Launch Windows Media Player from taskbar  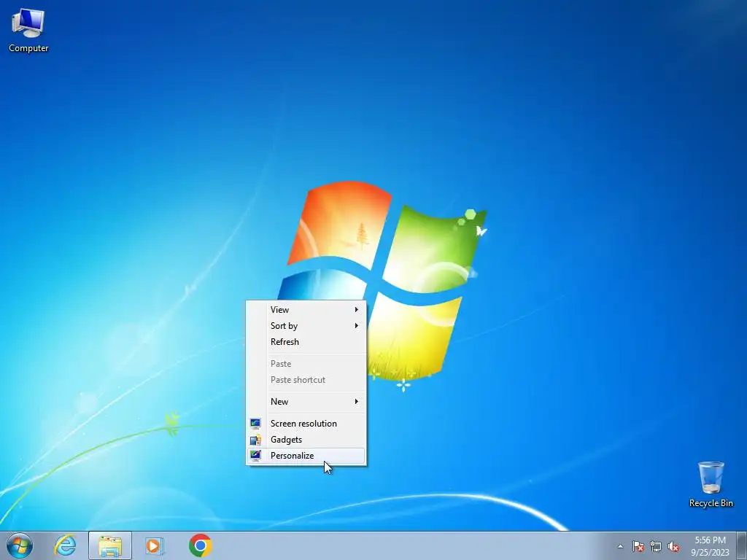click(x=155, y=545)
